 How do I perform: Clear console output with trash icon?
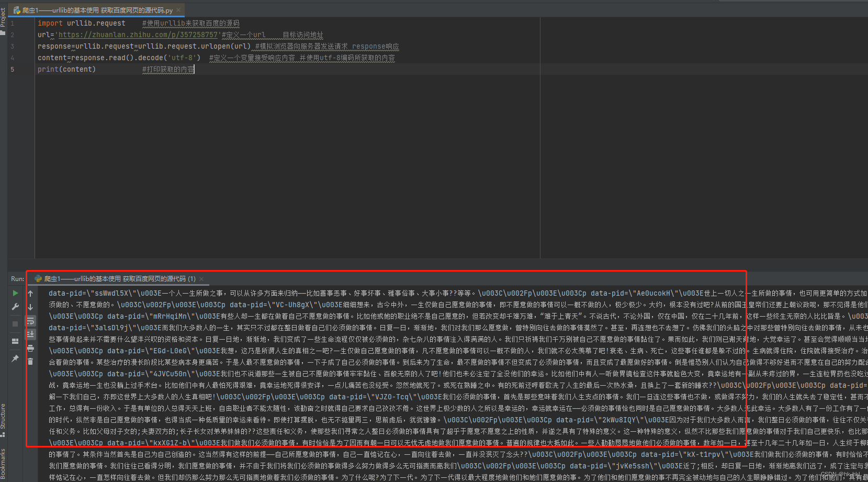30,361
